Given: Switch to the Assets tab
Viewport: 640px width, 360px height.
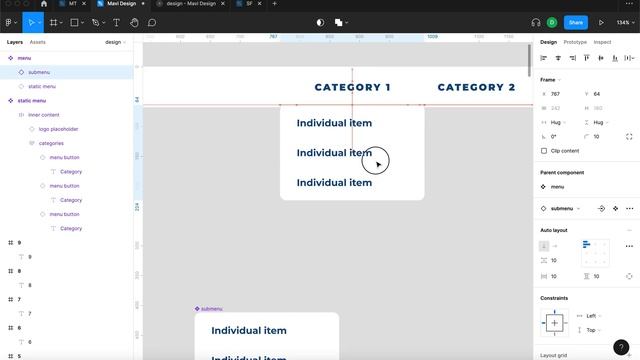Looking at the screenshot, I should click(38, 42).
